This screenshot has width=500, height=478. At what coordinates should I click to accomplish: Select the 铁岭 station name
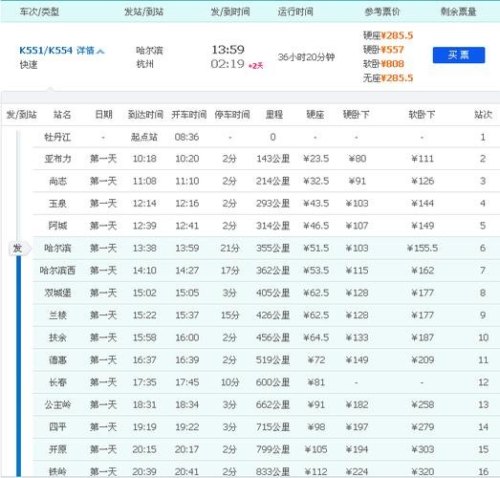click(x=58, y=472)
